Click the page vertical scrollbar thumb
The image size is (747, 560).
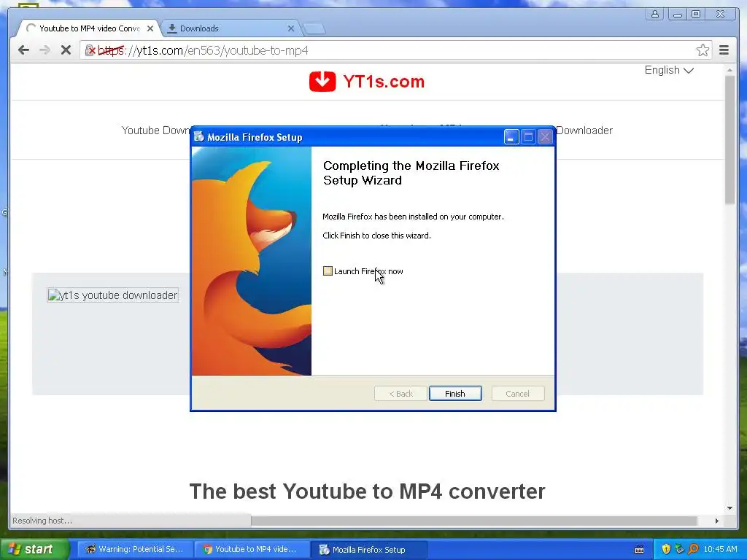point(729,139)
